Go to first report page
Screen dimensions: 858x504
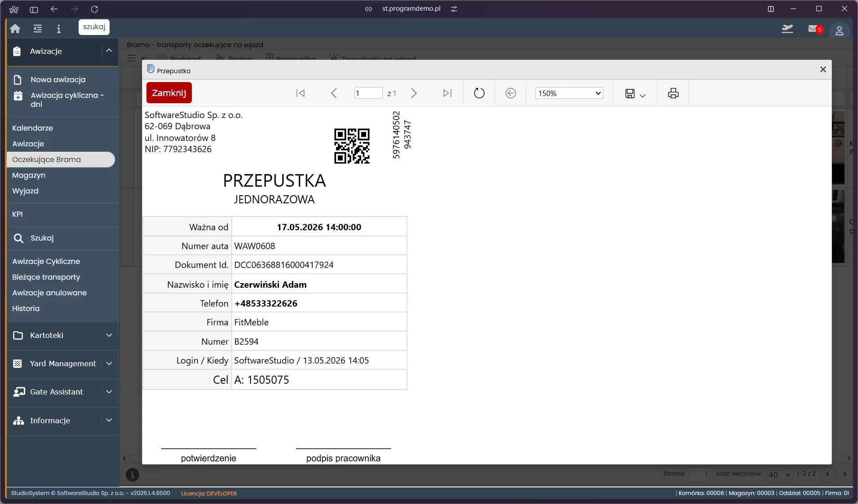coord(301,93)
